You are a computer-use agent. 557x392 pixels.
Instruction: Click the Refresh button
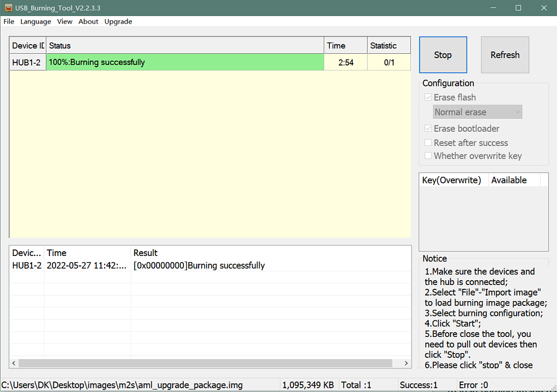pos(504,54)
